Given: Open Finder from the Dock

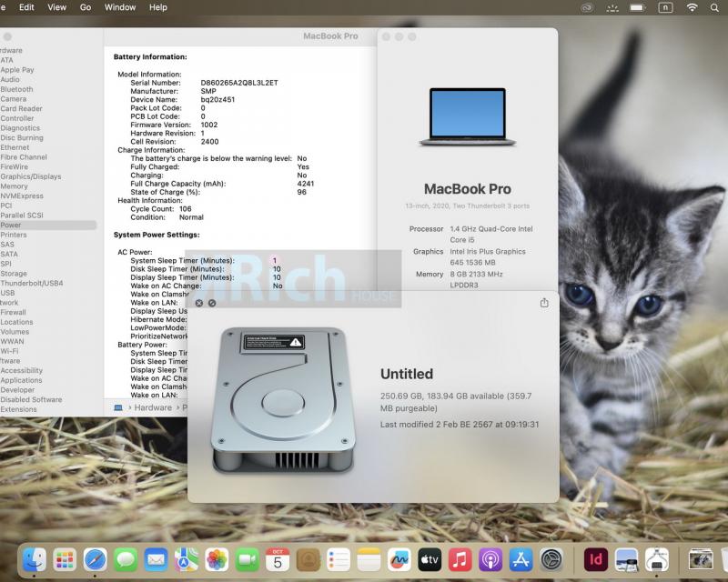Looking at the screenshot, I should pos(34,560).
